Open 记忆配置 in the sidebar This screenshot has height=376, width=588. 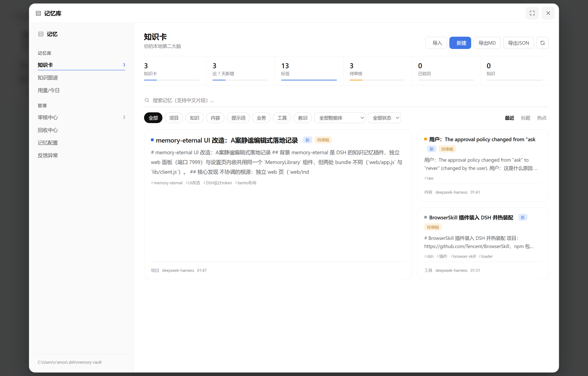point(81,143)
